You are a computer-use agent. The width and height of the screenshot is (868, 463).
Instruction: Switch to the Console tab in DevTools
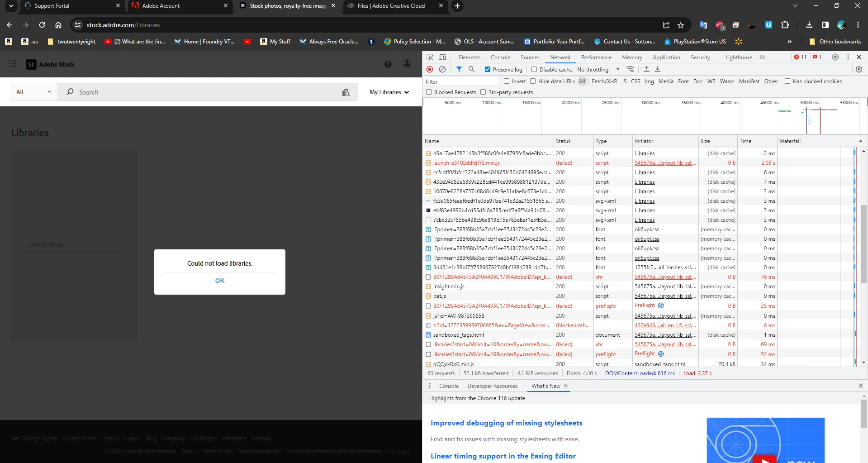click(500, 57)
